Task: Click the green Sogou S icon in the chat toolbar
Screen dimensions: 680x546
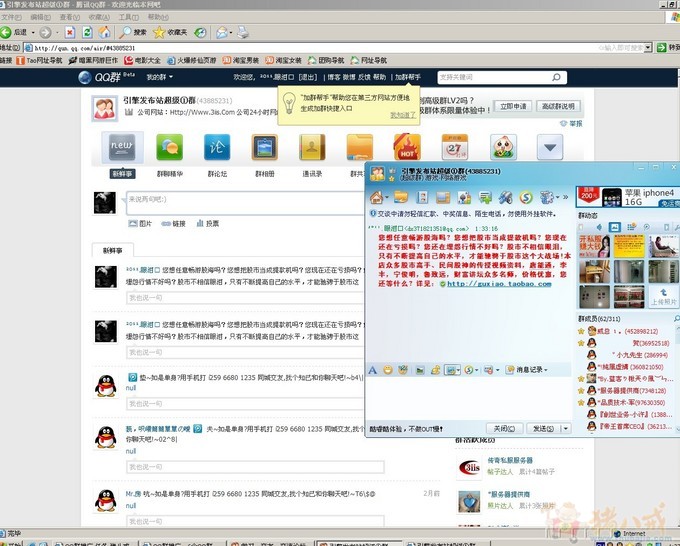Action: coord(526,198)
